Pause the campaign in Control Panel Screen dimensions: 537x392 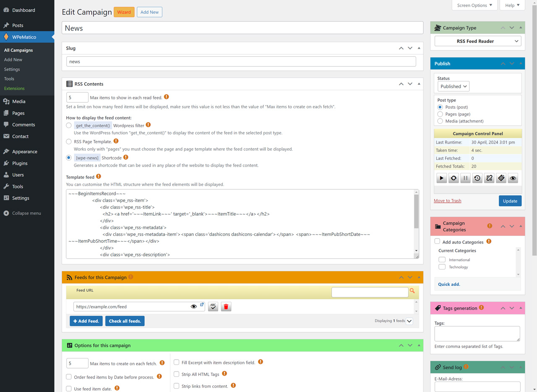pos(465,178)
